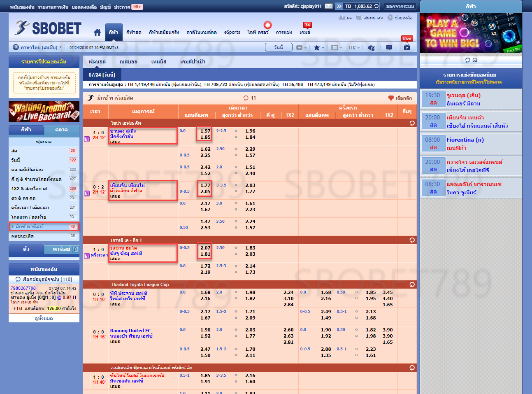Toggle the sound mute speaker icon
The width and height of the screenshot is (532, 394).
click(x=372, y=48)
